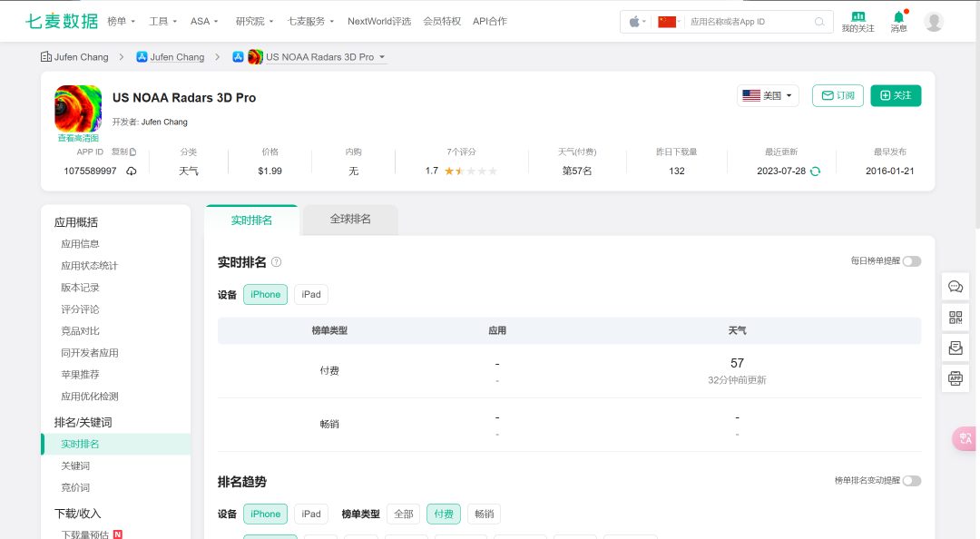Screen dimensions: 980x539
Task: Click the 57 weather rank value
Action: [x=737, y=363]
